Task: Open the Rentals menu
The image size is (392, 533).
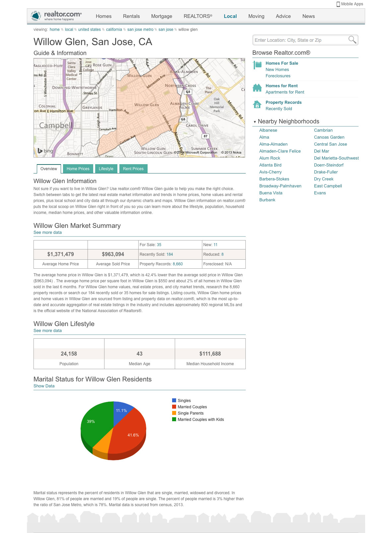Action: pos(131,16)
